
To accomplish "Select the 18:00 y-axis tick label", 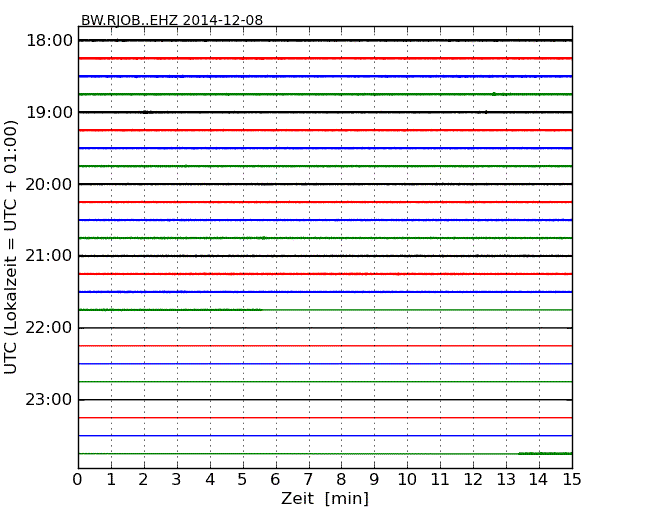I will (49, 41).
